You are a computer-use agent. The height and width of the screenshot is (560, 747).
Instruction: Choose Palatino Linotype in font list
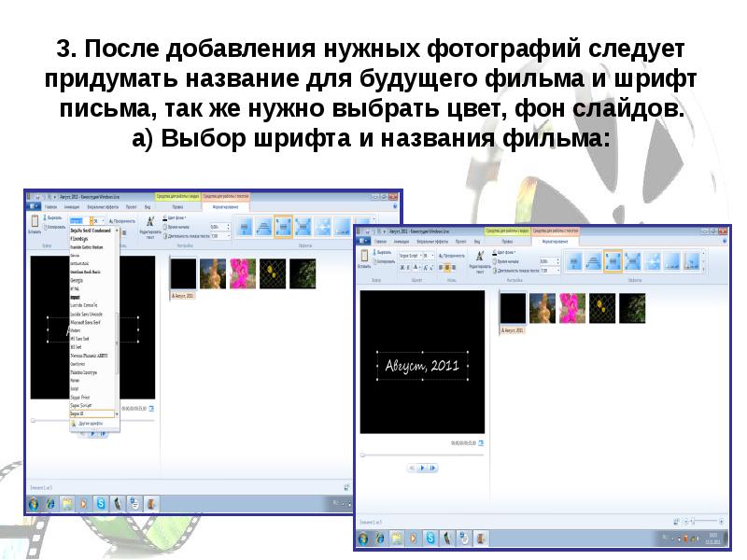tap(84, 372)
